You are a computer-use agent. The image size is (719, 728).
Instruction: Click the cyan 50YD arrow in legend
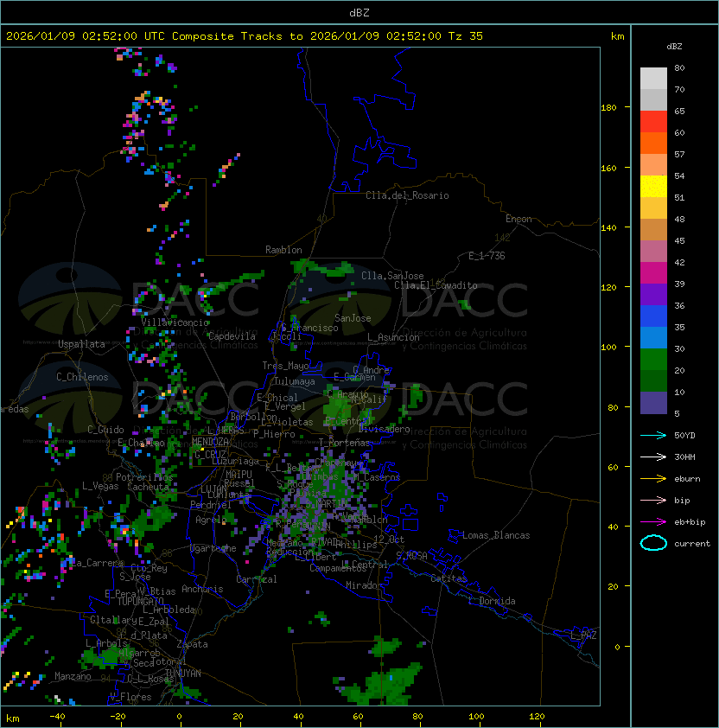click(653, 435)
